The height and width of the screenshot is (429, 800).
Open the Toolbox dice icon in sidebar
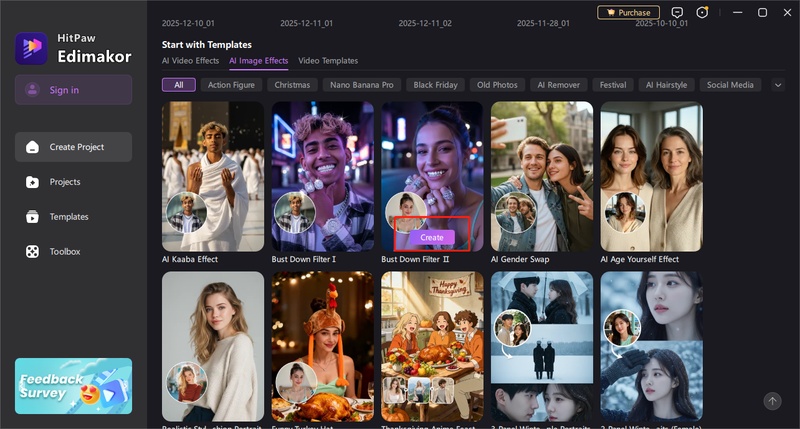coord(32,252)
